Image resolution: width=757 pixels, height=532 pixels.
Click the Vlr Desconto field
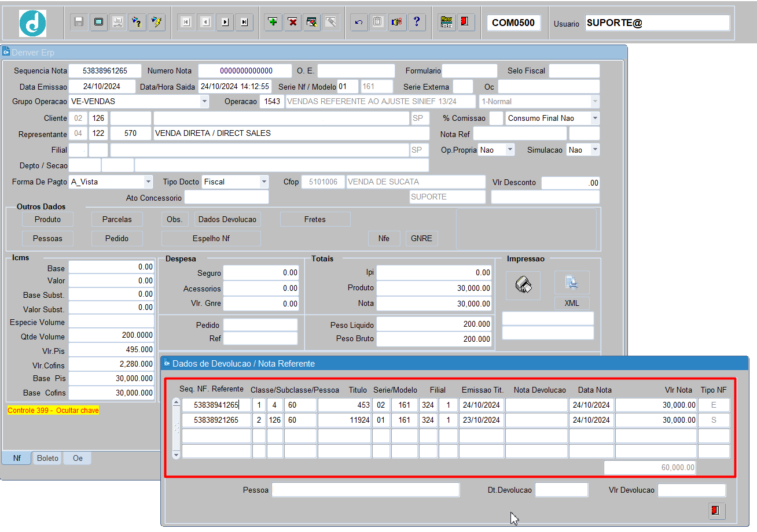point(571,183)
